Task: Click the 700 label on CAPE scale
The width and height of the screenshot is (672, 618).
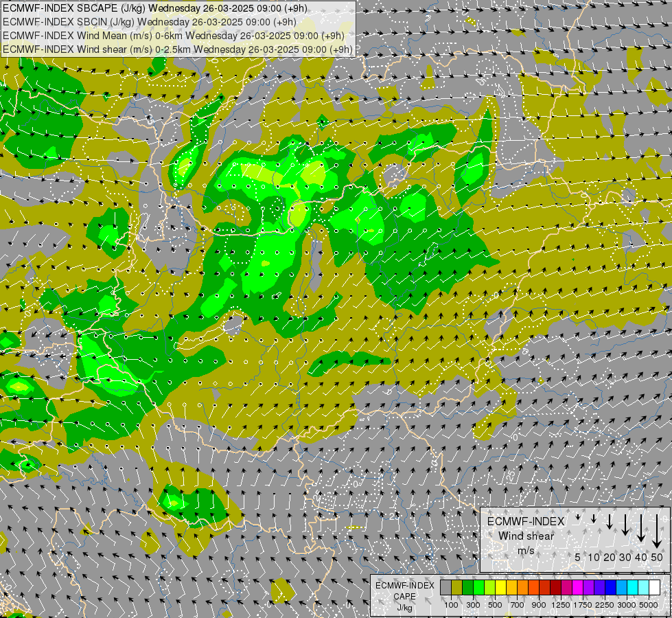Action: (518, 606)
